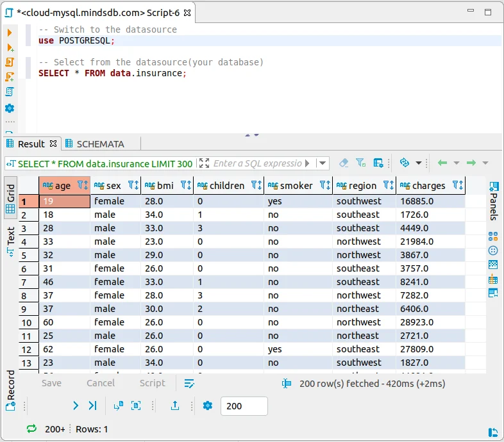
Task: Open result settings gear near fetch size
Action: click(x=208, y=405)
